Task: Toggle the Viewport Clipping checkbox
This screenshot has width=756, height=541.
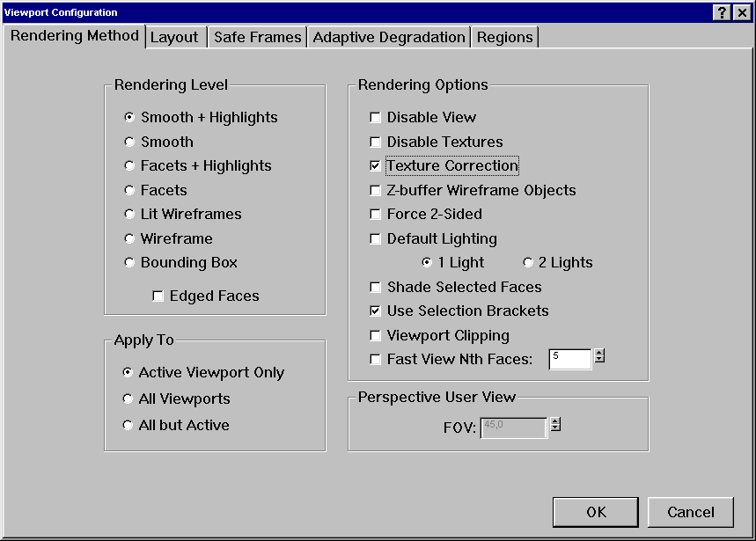Action: 376,335
